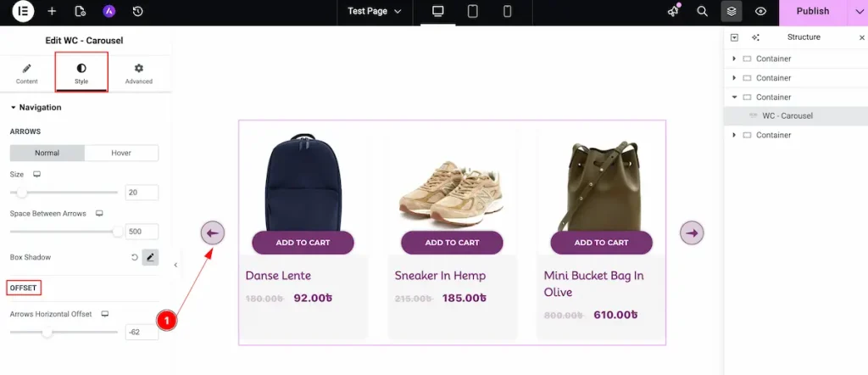Click the Space Between Arrows slider handle
This screenshot has width=868, height=375.
[x=118, y=231]
